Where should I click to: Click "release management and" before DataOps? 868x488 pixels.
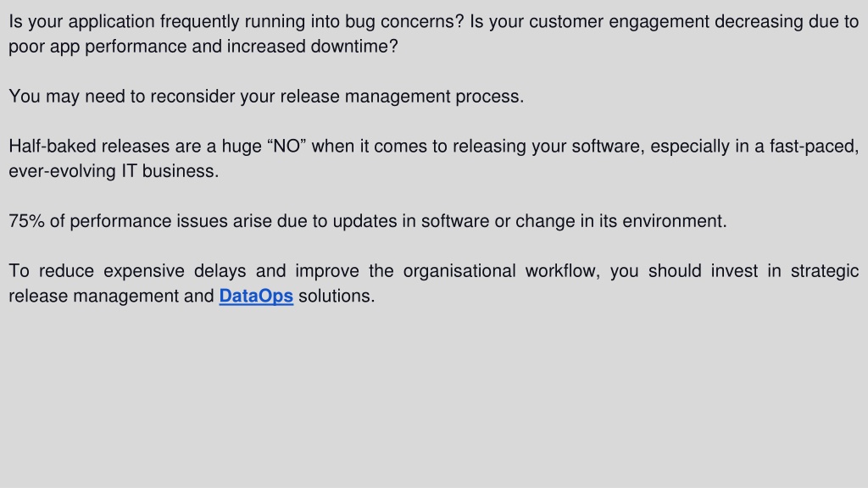coord(111,296)
